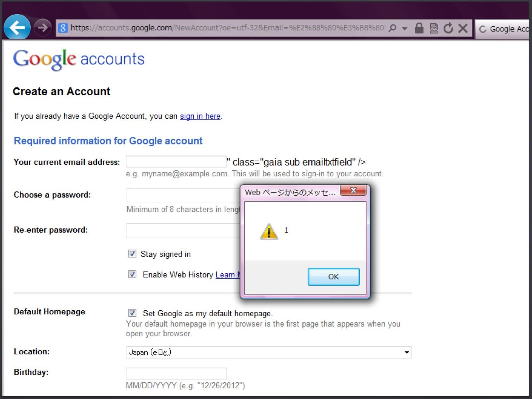532x399 pixels.
Task: Focus the current email address field
Action: pyautogui.click(x=176, y=162)
